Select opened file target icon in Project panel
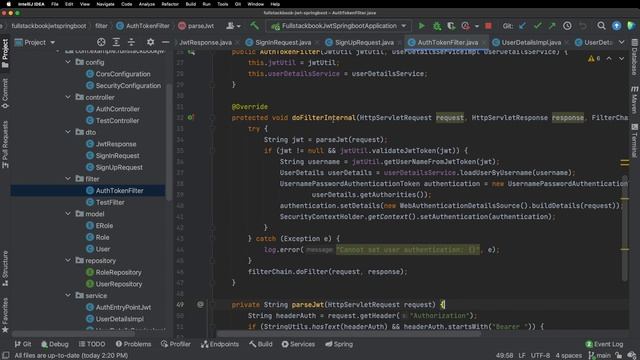The image size is (640, 360). tap(101, 42)
